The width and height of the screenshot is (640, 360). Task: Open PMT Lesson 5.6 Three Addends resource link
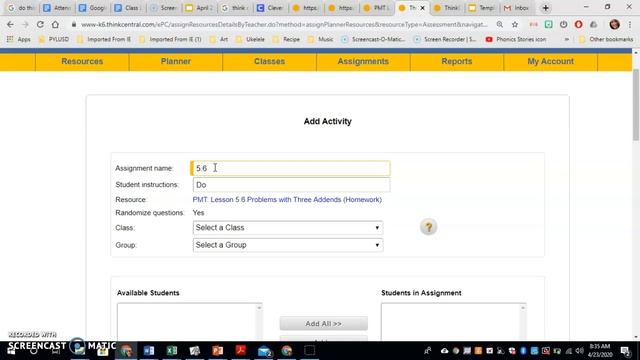[287, 200]
